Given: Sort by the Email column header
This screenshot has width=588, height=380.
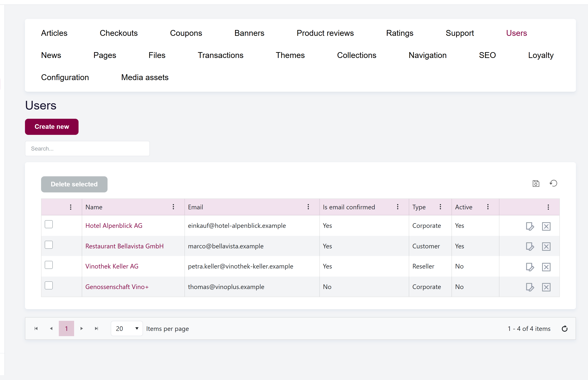Looking at the screenshot, I should [x=195, y=207].
